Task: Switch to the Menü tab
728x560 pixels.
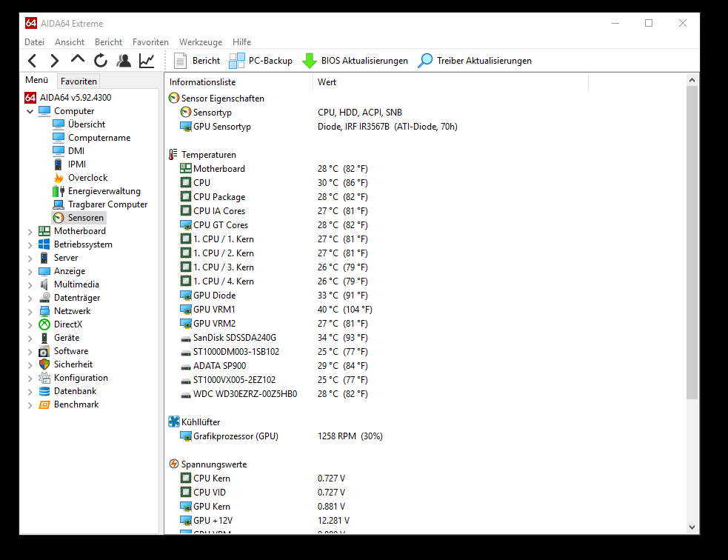Action: click(x=37, y=80)
